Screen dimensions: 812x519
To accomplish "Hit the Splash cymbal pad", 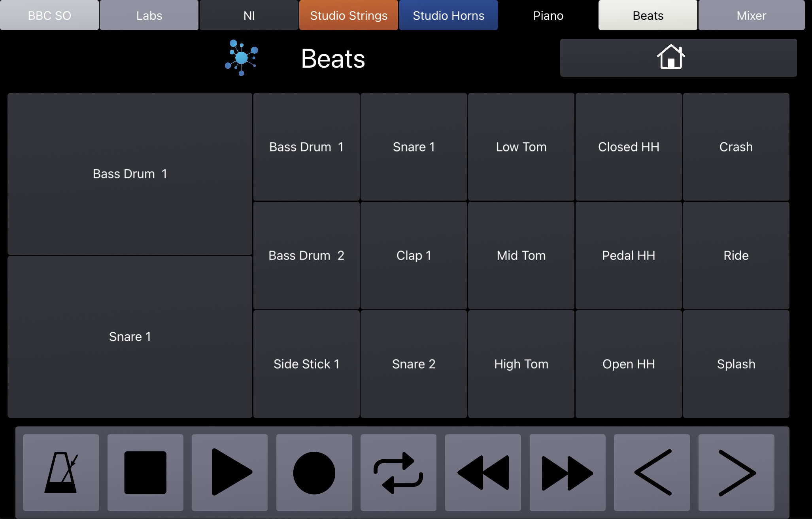I will click(736, 364).
